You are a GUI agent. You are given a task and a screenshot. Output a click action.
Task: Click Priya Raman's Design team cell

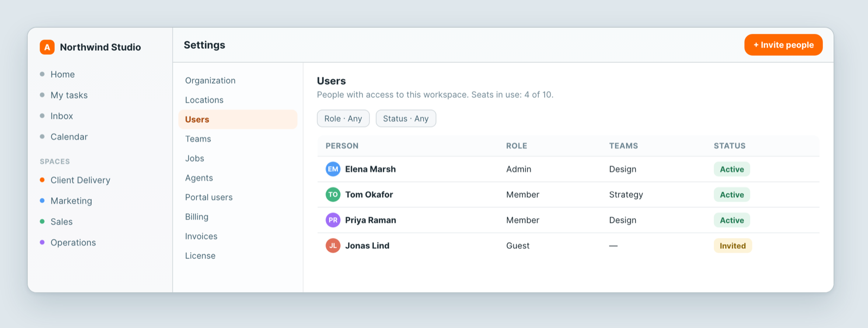623,220
